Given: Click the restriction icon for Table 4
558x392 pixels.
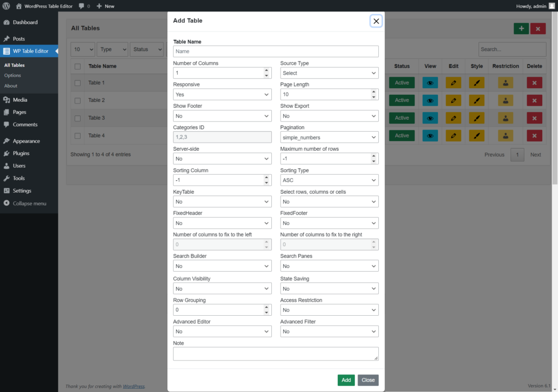Looking at the screenshot, I should coord(505,136).
